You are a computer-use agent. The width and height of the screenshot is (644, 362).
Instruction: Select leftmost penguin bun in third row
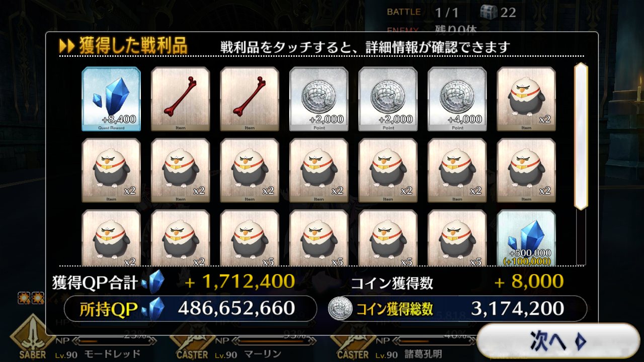pos(111,237)
